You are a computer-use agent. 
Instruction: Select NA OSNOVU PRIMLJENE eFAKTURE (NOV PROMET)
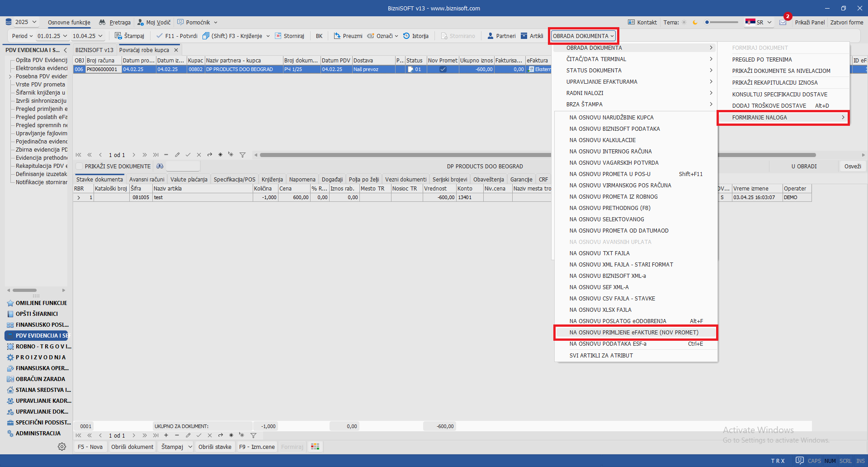tap(634, 333)
